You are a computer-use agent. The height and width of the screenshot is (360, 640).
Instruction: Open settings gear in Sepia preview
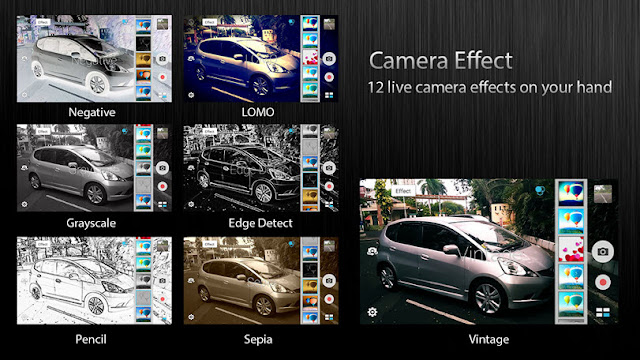[191, 317]
